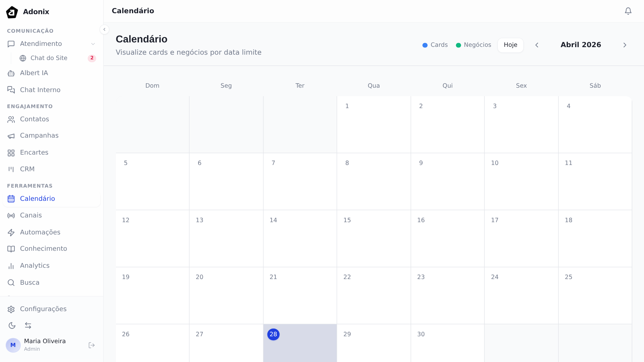Click the Analytics bar chart icon
Viewport: 644px width, 362px height.
point(11,266)
